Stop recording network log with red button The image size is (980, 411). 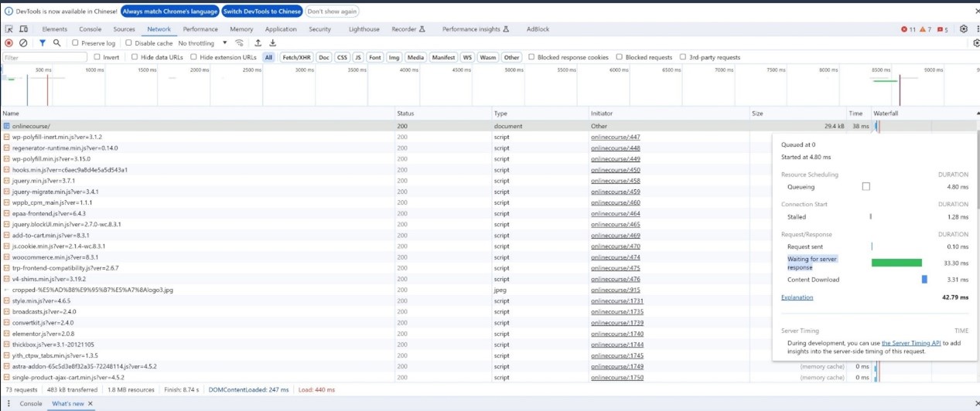tap(9, 43)
